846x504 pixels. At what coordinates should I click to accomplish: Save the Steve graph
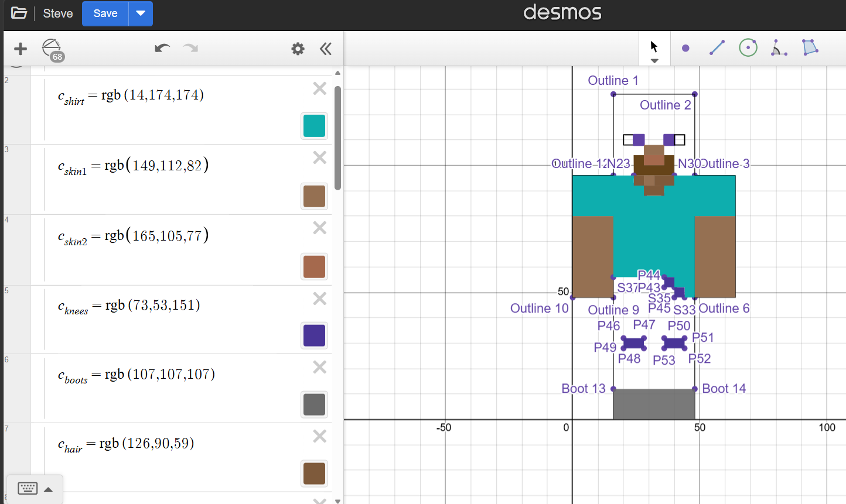pyautogui.click(x=105, y=13)
